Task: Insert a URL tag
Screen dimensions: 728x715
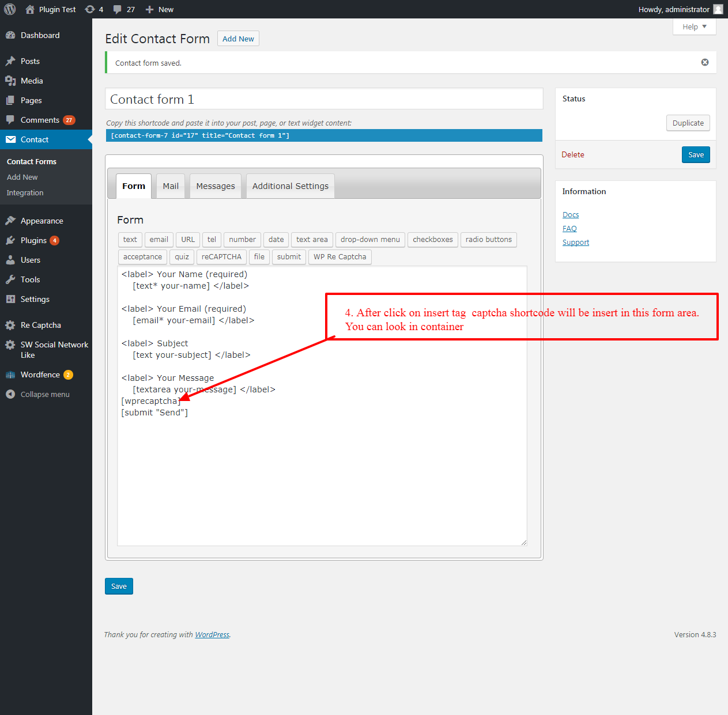Action: point(188,240)
